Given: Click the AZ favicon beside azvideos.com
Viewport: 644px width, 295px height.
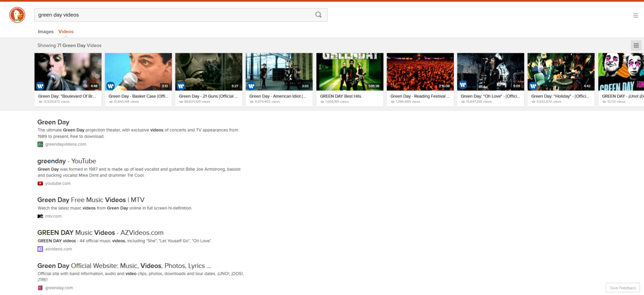Looking at the screenshot, I should pyautogui.click(x=40, y=249).
